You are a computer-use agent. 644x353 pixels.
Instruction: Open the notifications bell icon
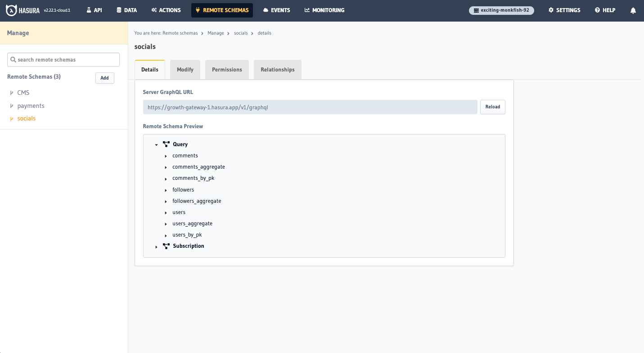pos(633,10)
